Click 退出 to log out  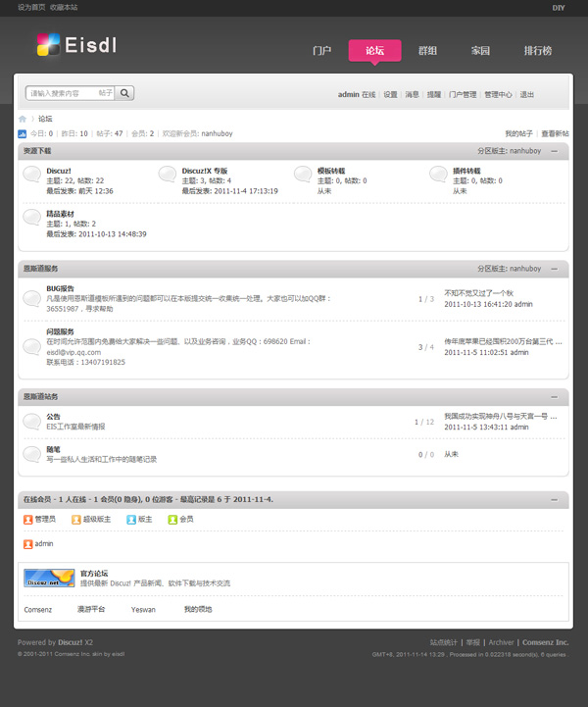527,94
